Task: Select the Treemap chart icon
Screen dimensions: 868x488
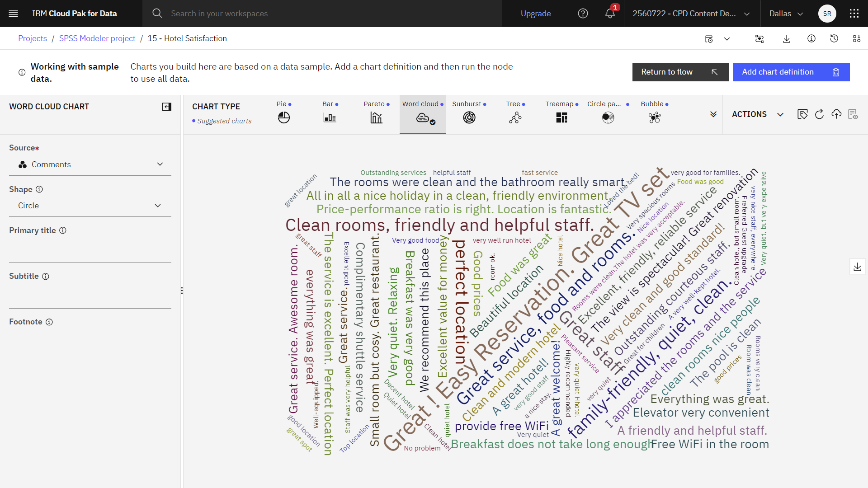Action: coord(561,118)
